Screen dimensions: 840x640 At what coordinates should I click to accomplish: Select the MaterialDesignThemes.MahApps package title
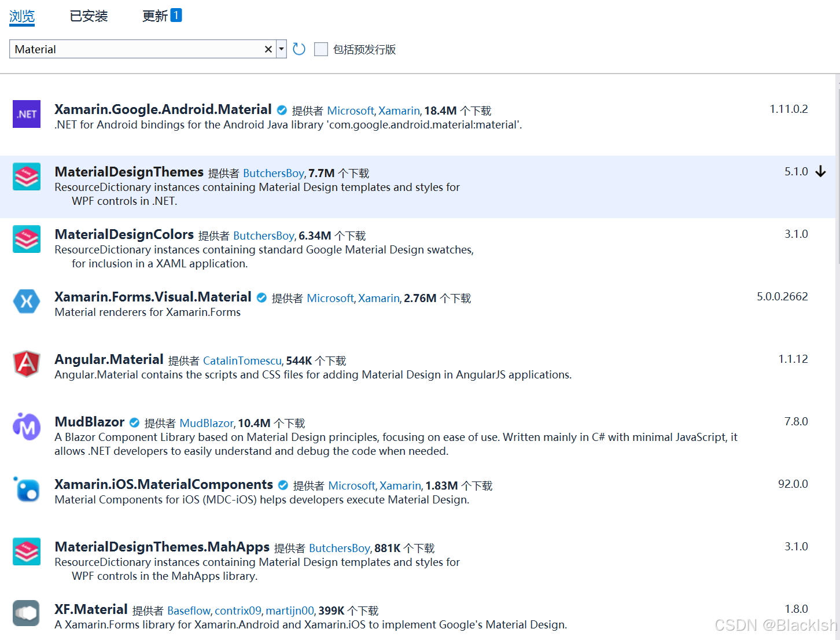(x=162, y=547)
